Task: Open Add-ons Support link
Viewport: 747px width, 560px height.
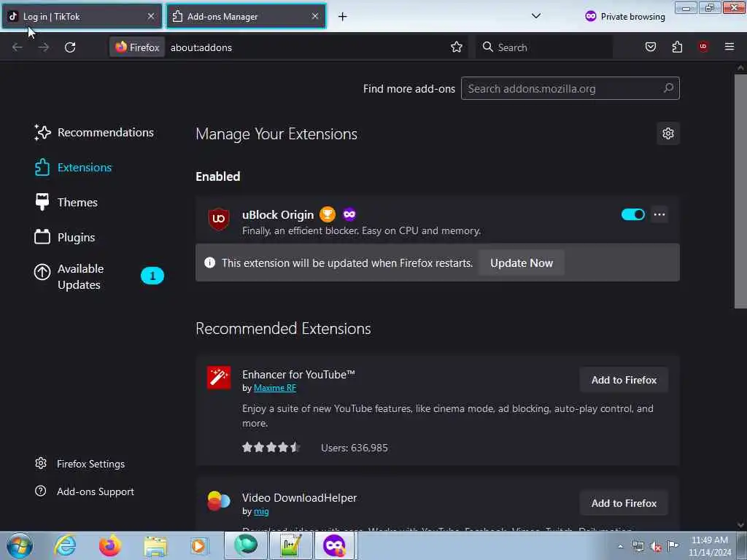Action: pos(85,491)
